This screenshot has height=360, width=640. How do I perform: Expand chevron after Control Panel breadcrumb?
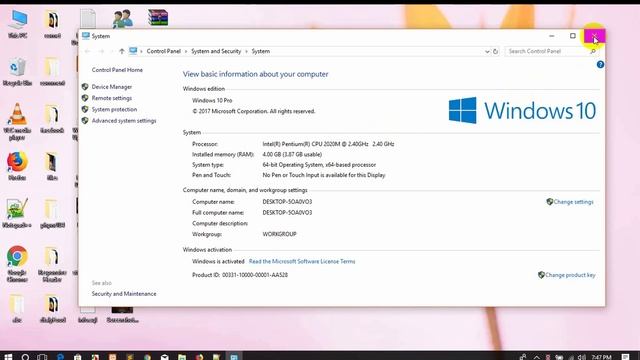[x=186, y=51]
